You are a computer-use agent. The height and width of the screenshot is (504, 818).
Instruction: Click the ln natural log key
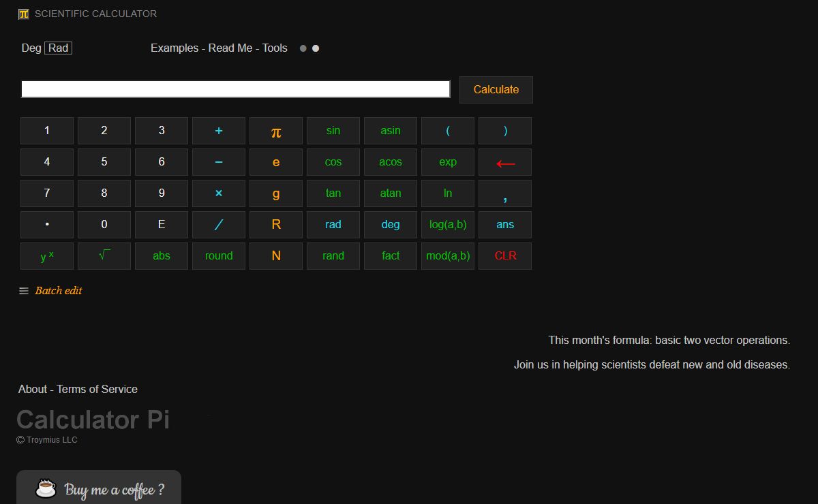click(448, 193)
